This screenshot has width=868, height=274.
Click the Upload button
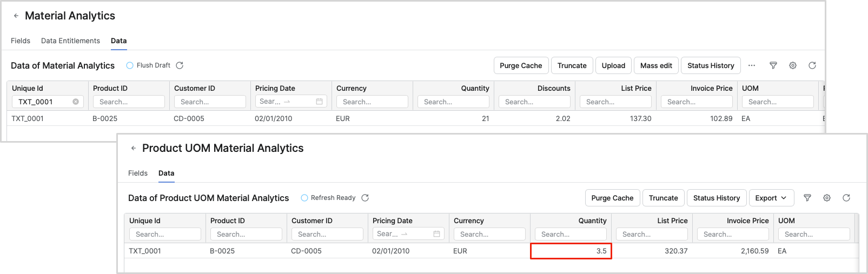pyautogui.click(x=613, y=65)
